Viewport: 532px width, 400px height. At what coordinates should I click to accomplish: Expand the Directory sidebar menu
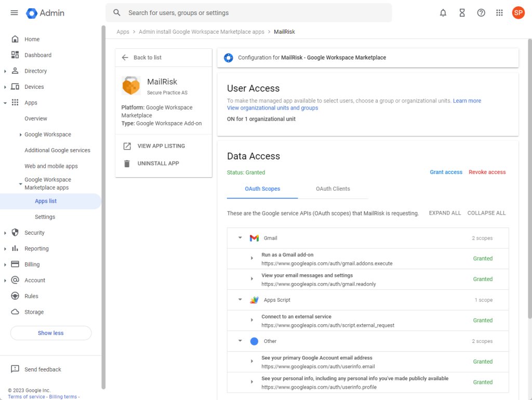point(5,71)
